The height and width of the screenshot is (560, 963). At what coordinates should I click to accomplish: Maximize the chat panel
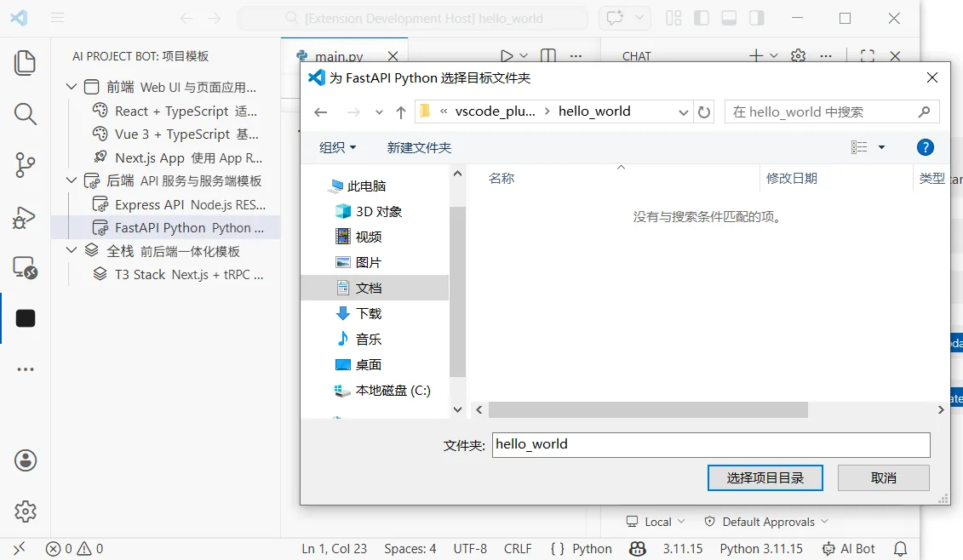coord(867,56)
